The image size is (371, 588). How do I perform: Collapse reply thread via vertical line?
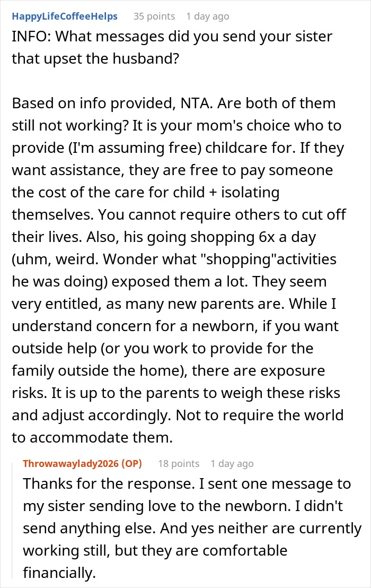pyautogui.click(x=13, y=520)
